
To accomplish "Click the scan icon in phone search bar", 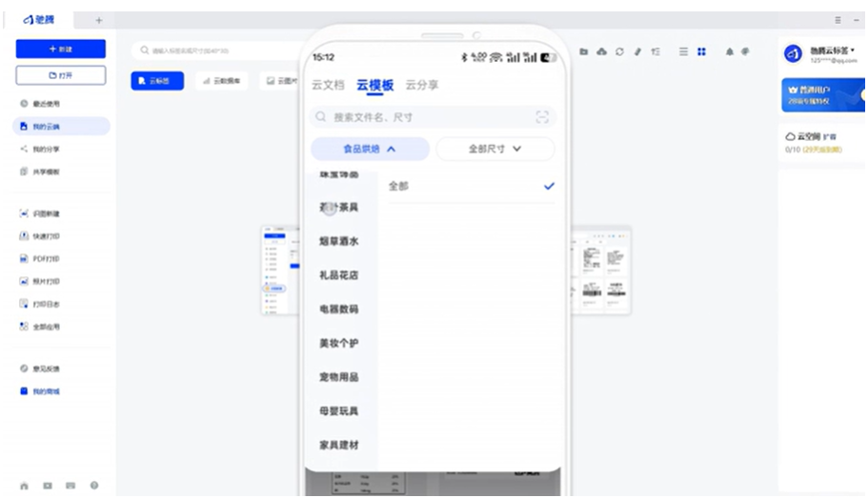I will 542,117.
